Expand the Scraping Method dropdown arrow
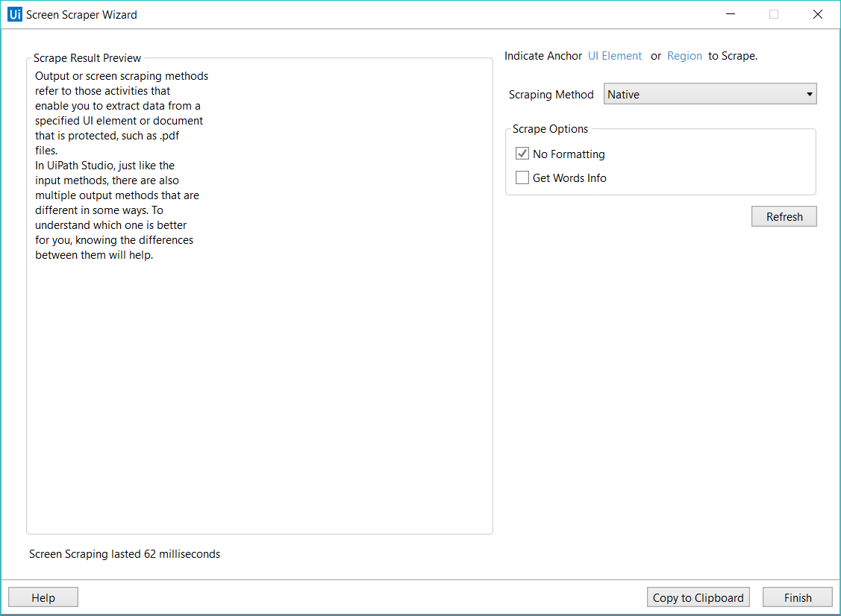Image resolution: width=841 pixels, height=616 pixels. (x=810, y=95)
